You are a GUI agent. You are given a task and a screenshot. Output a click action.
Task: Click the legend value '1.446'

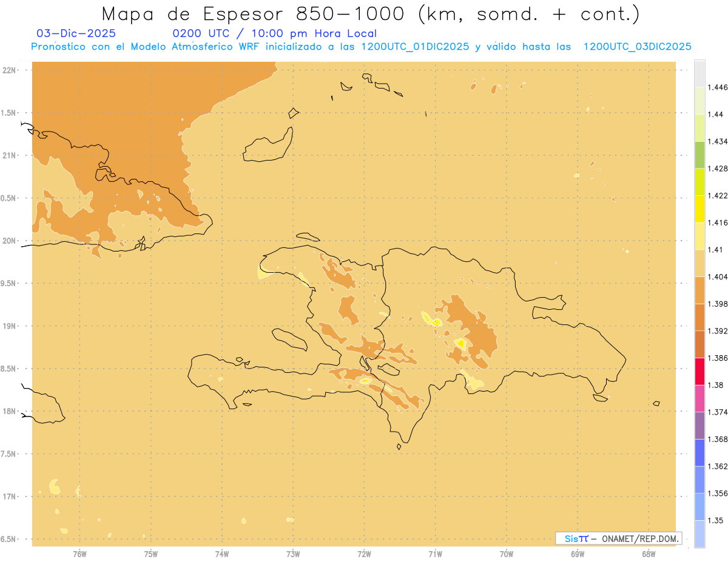click(x=718, y=87)
